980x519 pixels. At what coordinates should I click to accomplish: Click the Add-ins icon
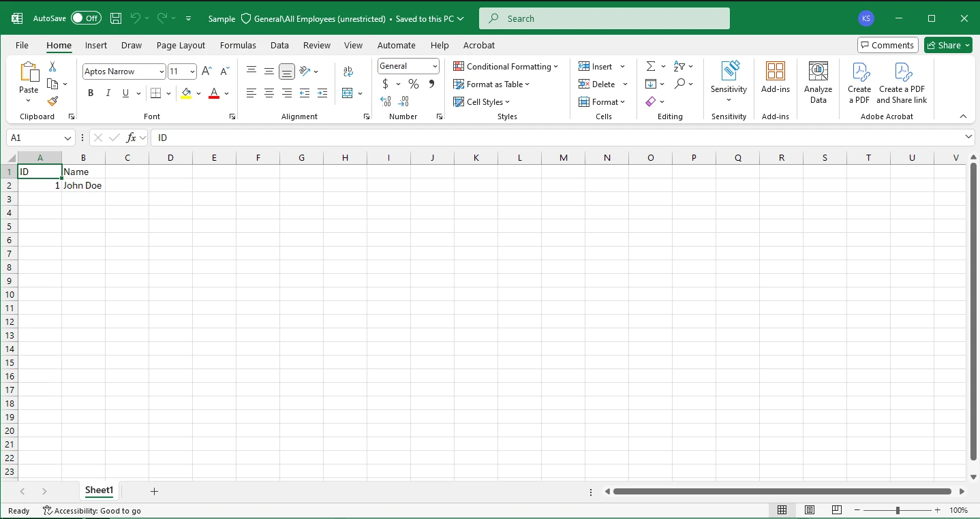(x=775, y=78)
